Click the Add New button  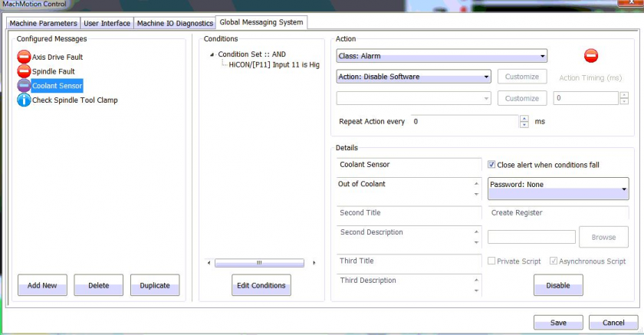[42, 285]
